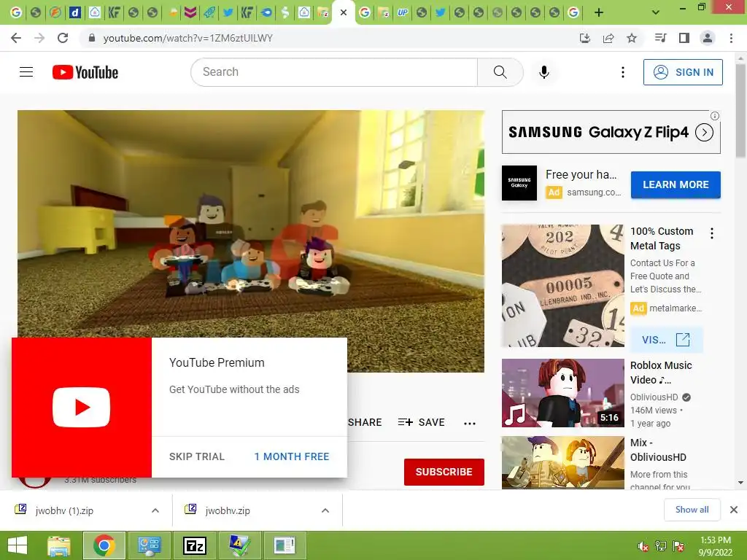The width and height of the screenshot is (747, 560).
Task: Open the ObliviousHD channel link
Action: coord(654,397)
